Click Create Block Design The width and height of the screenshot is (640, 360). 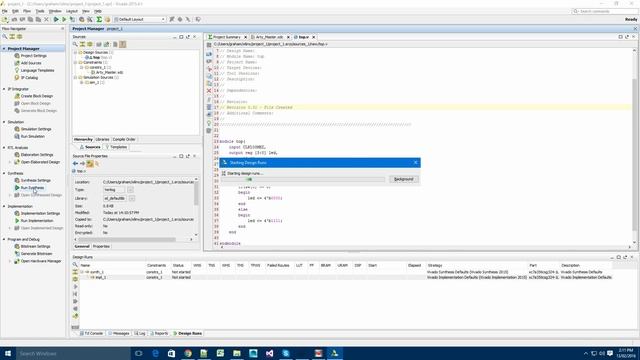37,96
